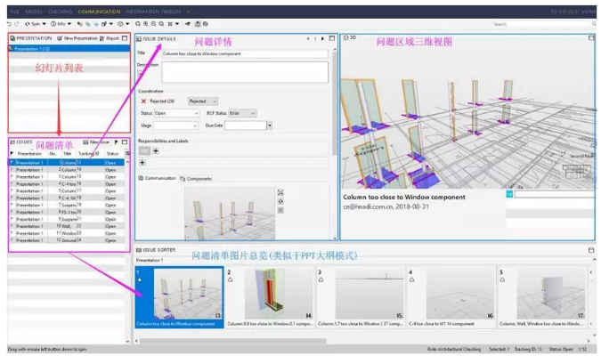Toggle flag on issue number 9 row
Image resolution: width=601 pixels, height=364 pixels.
click(x=12, y=219)
